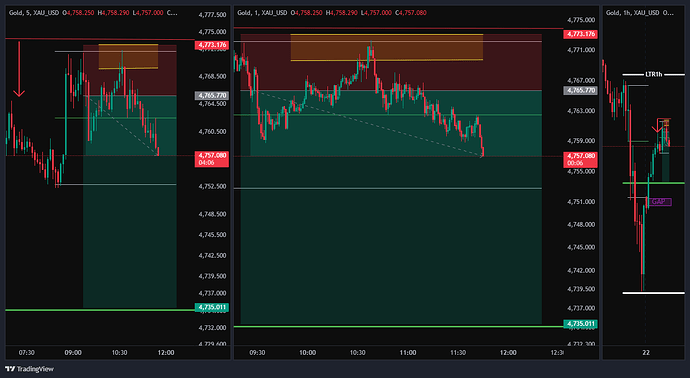This screenshot has height=378, width=690.
Task: Click 4,771.000 on the 1-minute price scale
Action: point(581,50)
